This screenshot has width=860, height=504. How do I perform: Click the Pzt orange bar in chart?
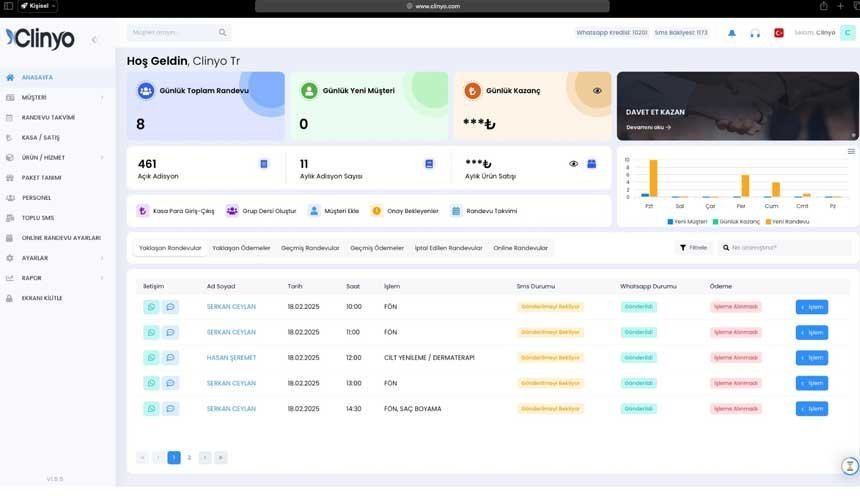pos(653,178)
